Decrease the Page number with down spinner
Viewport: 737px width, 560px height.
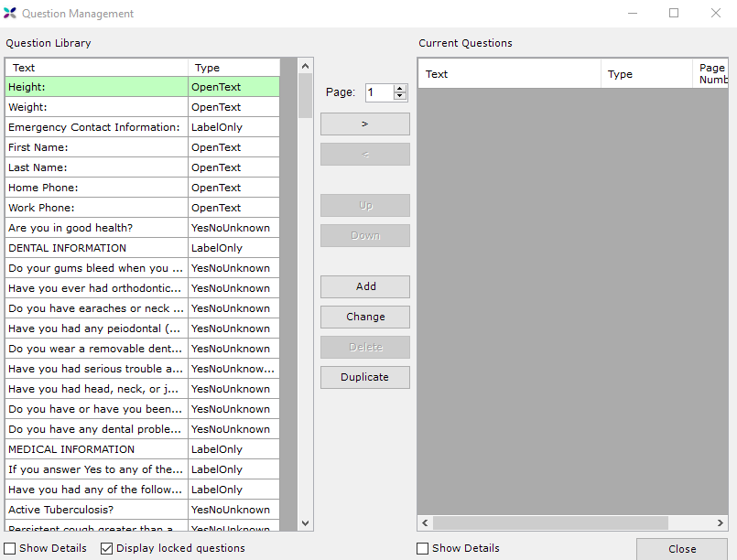399,96
